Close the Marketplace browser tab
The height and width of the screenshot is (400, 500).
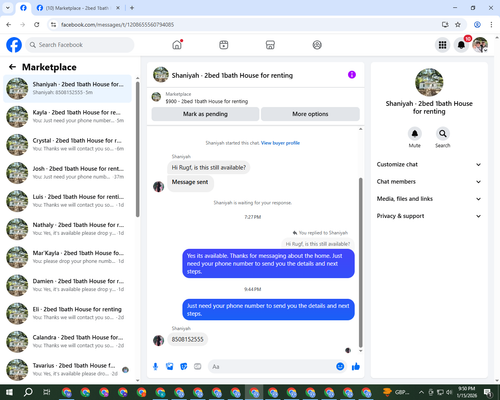point(118,8)
